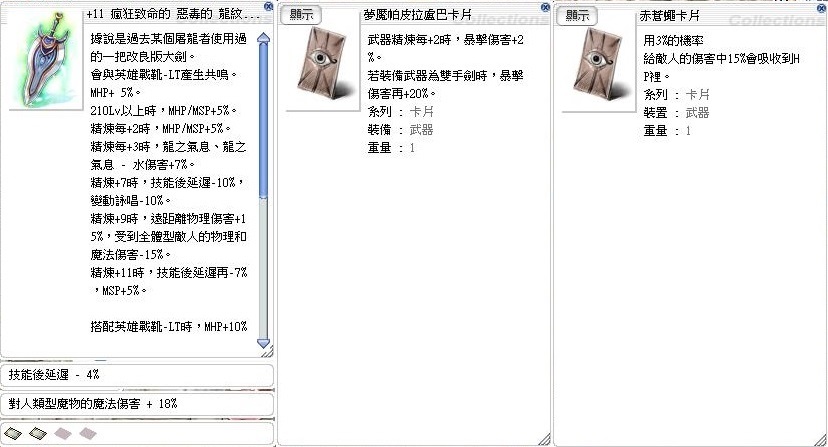Select the second inserted card slot icon
The image size is (828, 447).
pyautogui.click(x=38, y=432)
